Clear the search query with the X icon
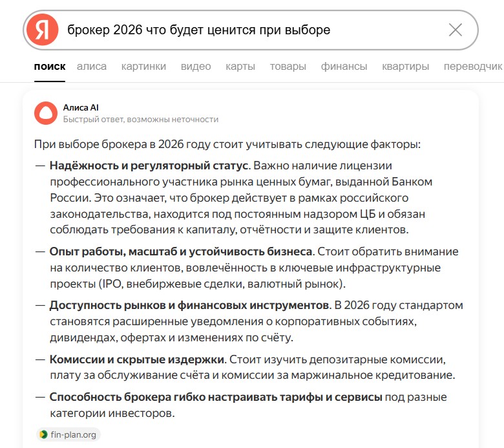 (x=455, y=30)
